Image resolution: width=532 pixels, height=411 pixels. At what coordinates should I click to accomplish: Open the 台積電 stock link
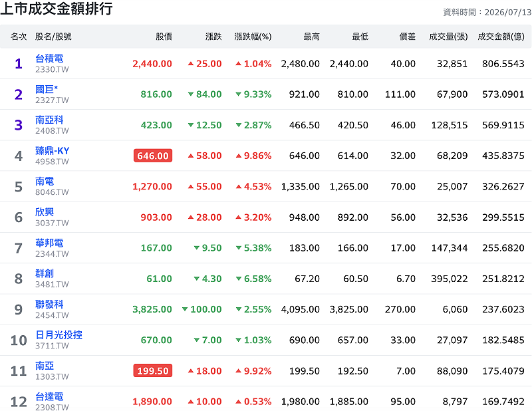(49, 59)
